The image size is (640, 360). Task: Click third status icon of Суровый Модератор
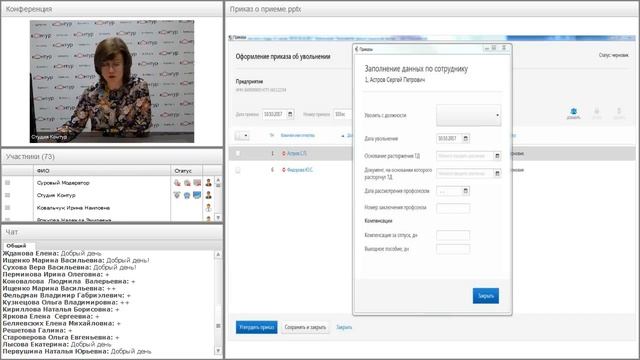[197, 183]
